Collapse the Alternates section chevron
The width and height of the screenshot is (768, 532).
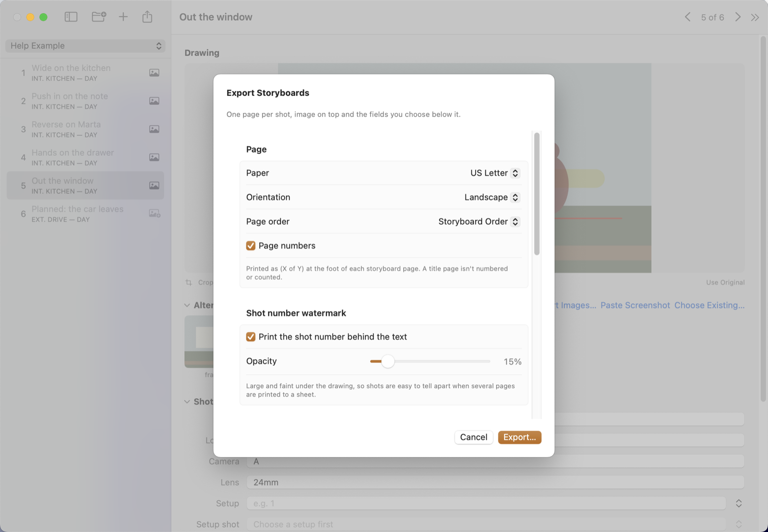tap(187, 305)
